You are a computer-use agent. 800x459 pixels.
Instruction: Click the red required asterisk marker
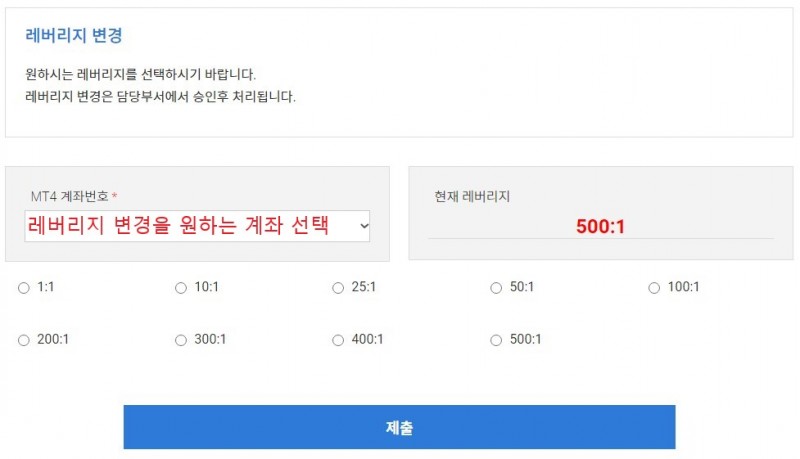114,196
